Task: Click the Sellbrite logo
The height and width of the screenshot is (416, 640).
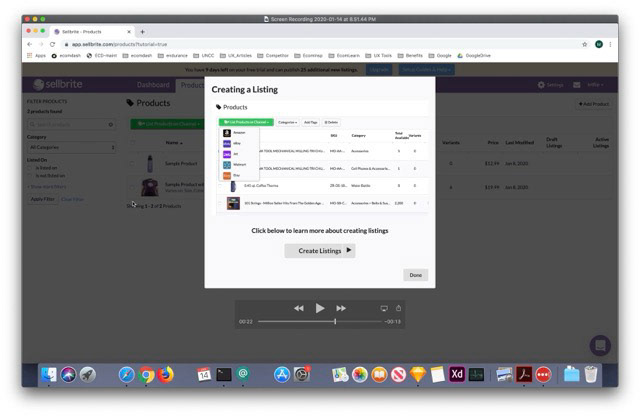Action: point(58,85)
